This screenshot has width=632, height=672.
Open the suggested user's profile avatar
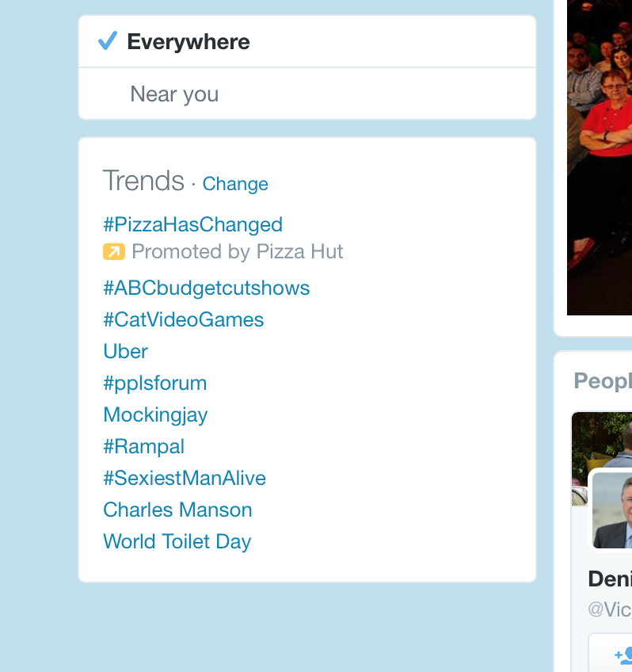[x=612, y=510]
